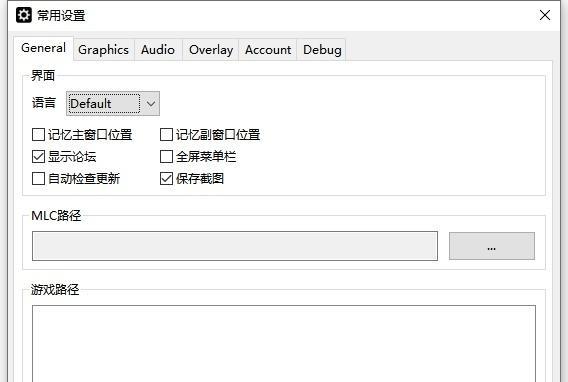
Task: Toggle the 全屏菜单栏 checkbox
Action: pyautogui.click(x=166, y=156)
